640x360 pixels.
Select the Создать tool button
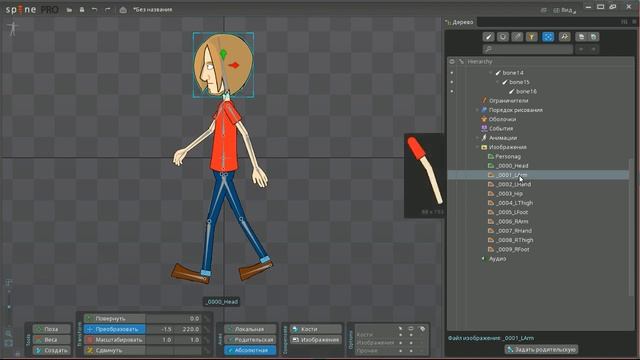(52, 350)
